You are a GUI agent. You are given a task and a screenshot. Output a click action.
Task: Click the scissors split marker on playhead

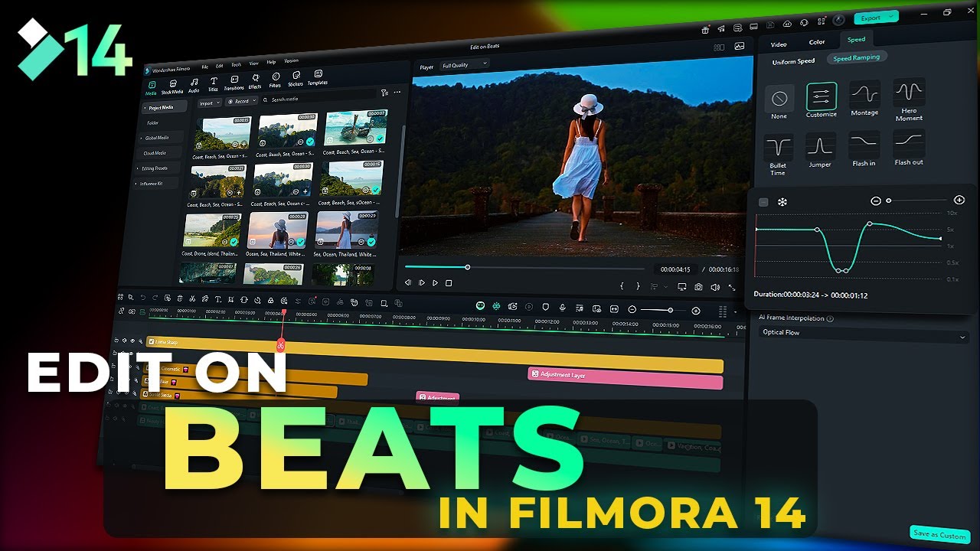click(x=281, y=346)
